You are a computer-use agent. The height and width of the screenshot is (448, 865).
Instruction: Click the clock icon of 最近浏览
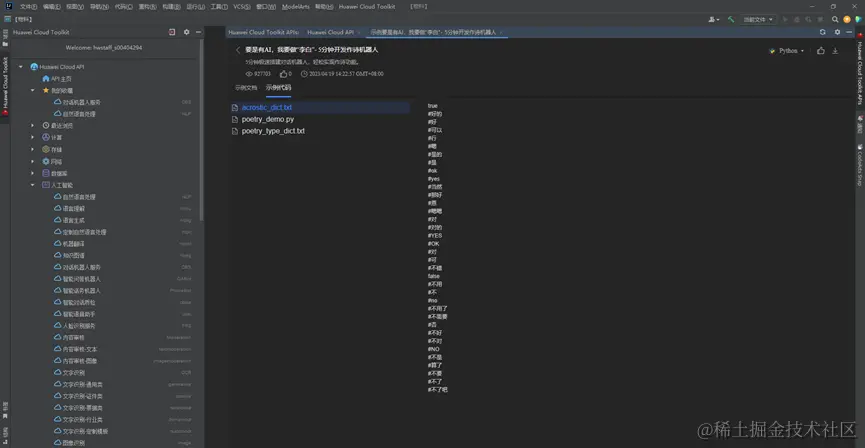coord(46,125)
